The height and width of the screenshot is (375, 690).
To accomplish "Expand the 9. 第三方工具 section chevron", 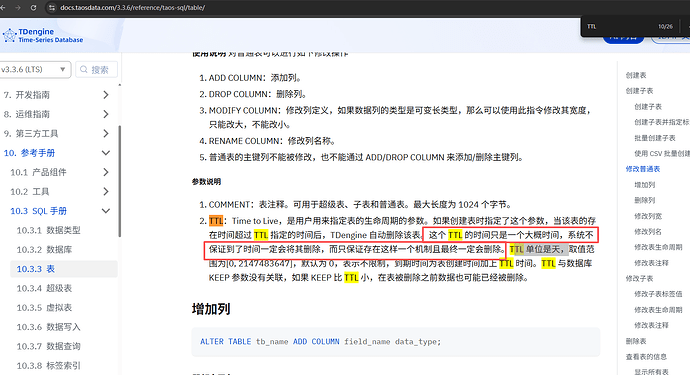I will click(x=106, y=133).
